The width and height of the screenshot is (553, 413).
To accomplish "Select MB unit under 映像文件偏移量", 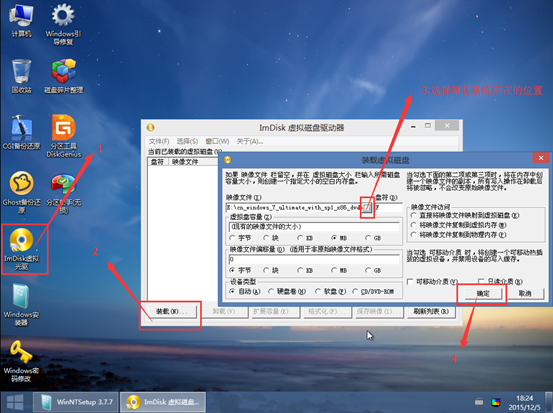I will point(339,271).
